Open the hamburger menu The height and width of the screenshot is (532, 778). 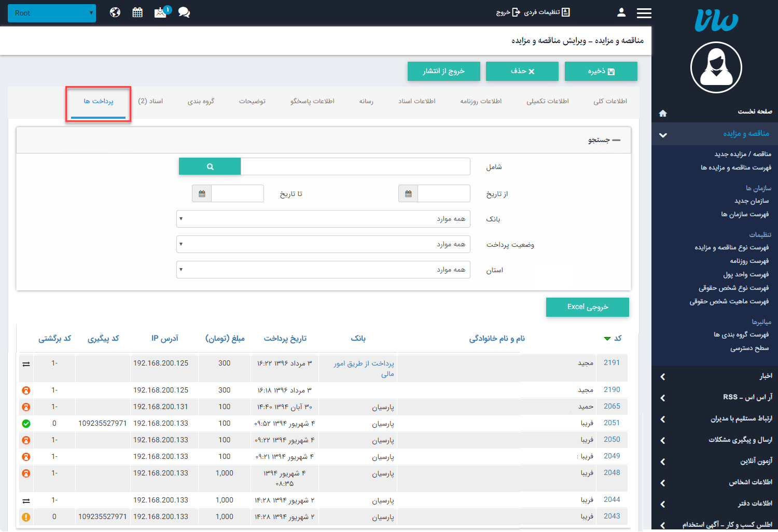[644, 13]
